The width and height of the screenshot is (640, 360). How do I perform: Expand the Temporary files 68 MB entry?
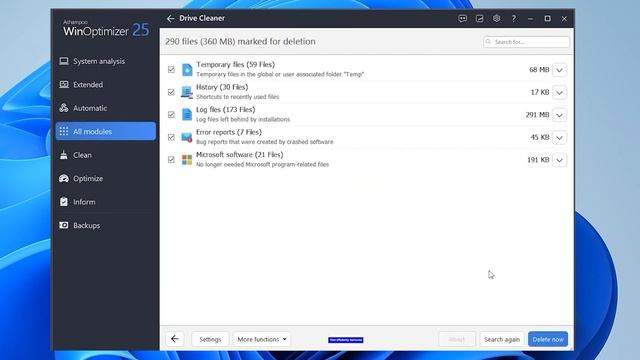(x=560, y=70)
